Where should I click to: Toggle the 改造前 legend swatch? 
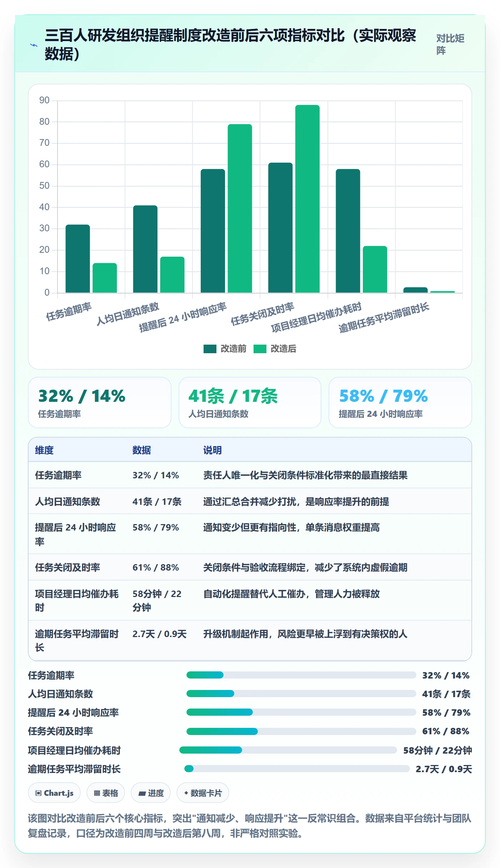pos(210,349)
